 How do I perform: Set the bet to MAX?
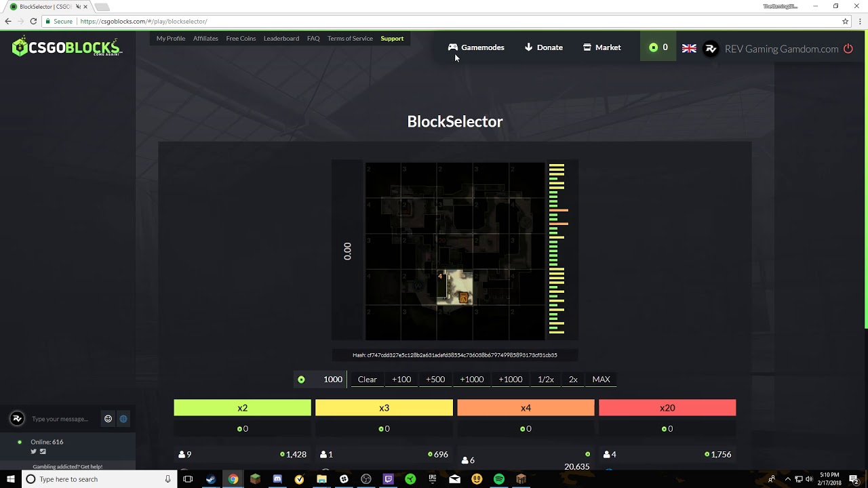coord(601,380)
